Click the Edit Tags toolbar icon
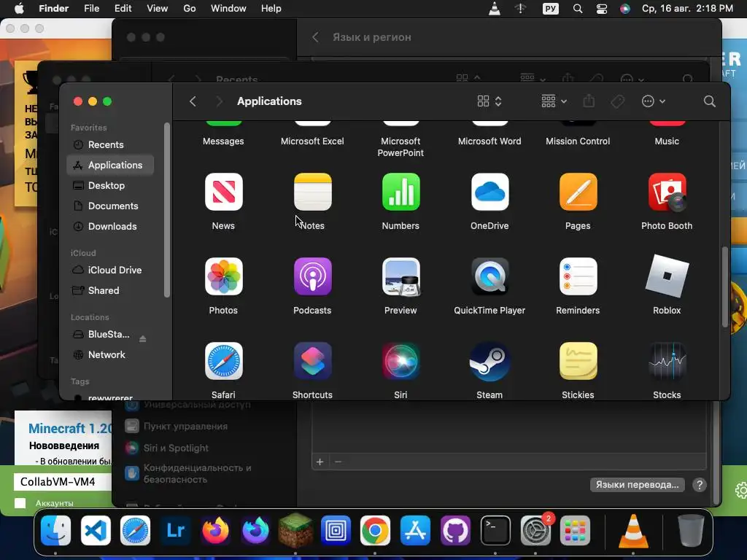747x560 pixels. tap(618, 101)
